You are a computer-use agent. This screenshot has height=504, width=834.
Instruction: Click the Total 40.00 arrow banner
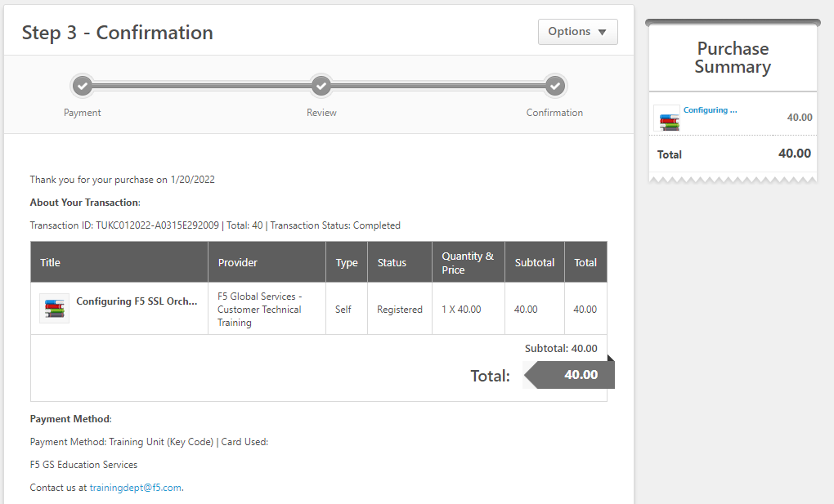569,375
